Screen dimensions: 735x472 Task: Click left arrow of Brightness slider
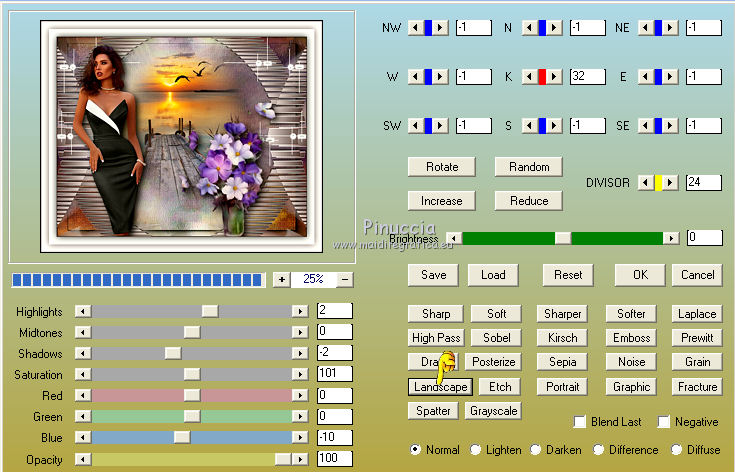click(x=453, y=238)
